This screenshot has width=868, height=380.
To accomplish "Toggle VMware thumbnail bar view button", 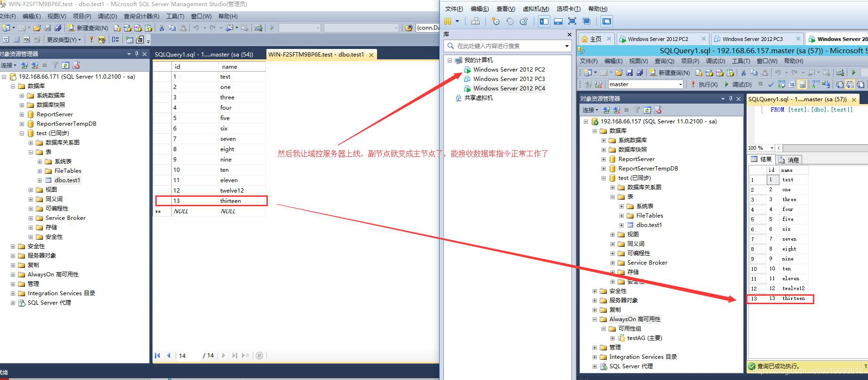I will 558,21.
